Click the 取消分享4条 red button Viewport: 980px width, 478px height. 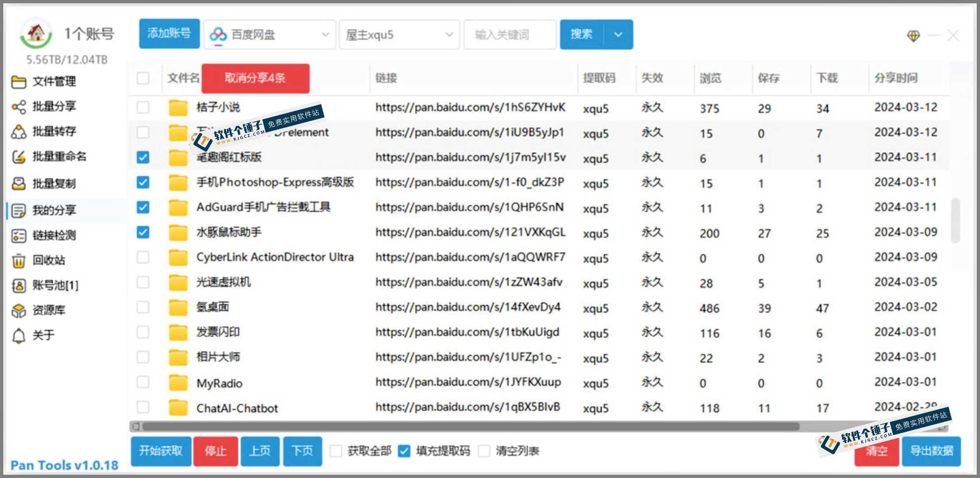pyautogui.click(x=255, y=78)
